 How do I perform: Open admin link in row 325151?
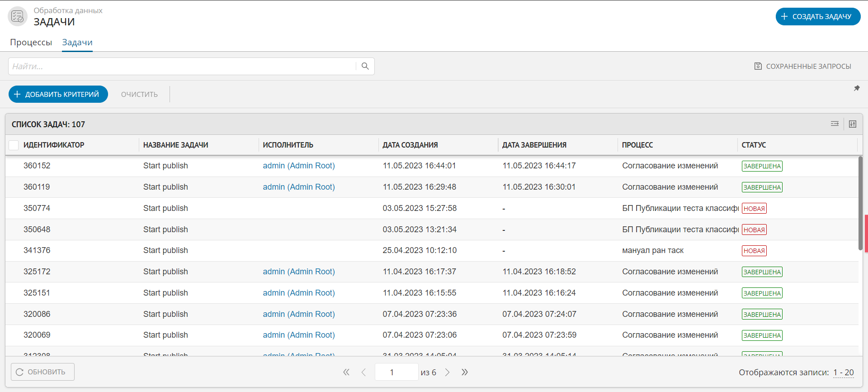(x=299, y=293)
